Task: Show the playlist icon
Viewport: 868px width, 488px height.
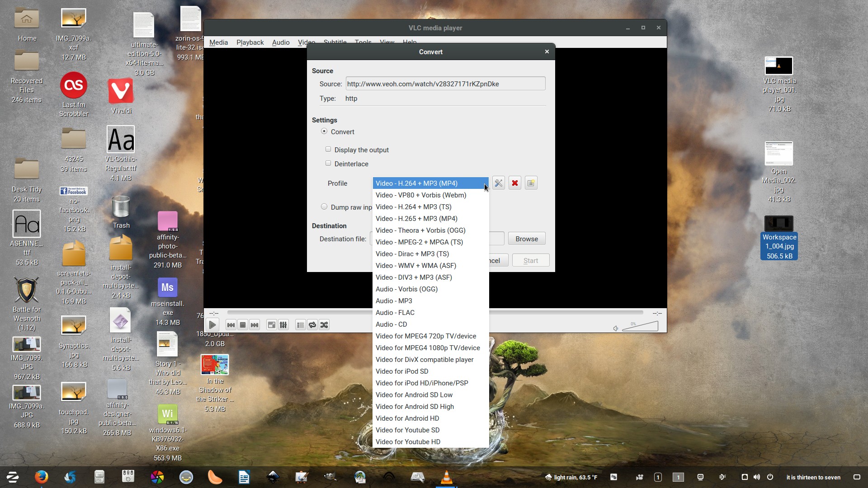Action: (301, 325)
